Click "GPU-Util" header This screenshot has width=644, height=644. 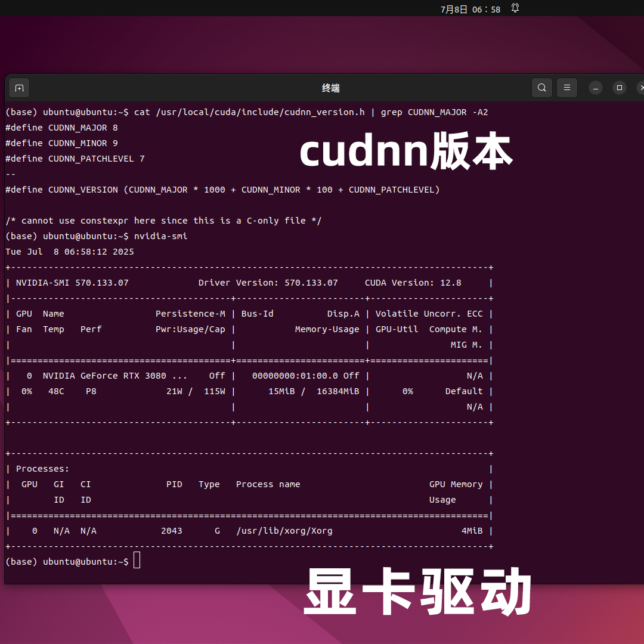pos(397,329)
